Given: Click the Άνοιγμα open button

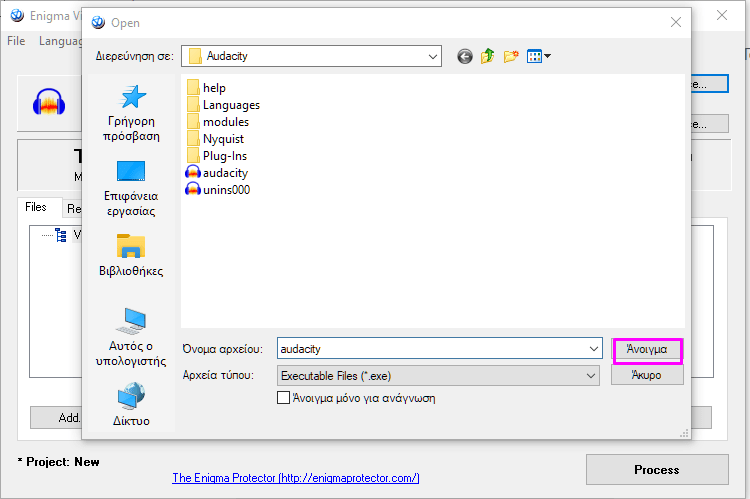Looking at the screenshot, I should [x=647, y=349].
